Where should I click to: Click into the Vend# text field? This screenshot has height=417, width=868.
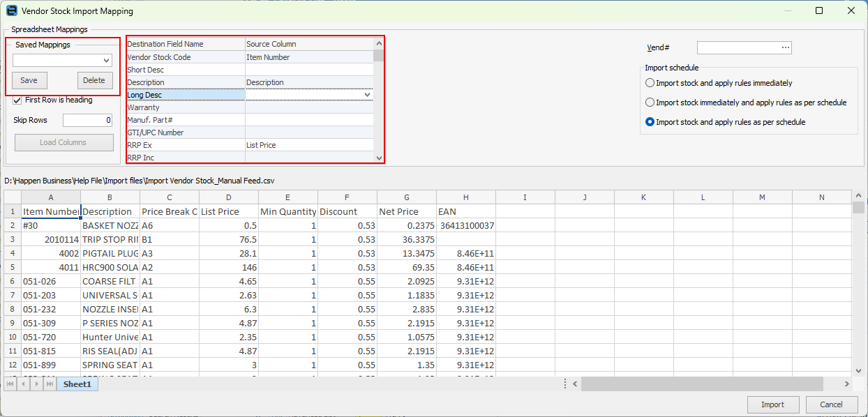pos(740,47)
